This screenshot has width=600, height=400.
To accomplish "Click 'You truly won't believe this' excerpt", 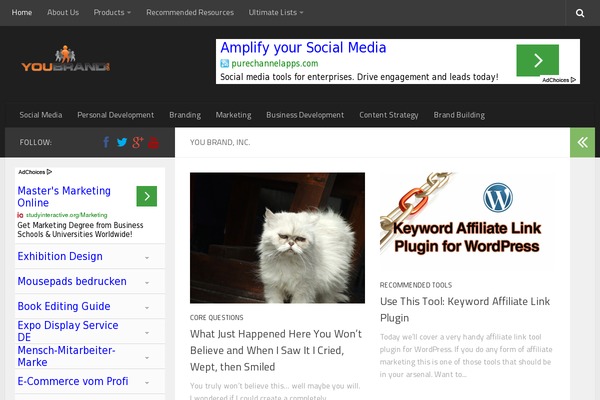I will 275,391.
